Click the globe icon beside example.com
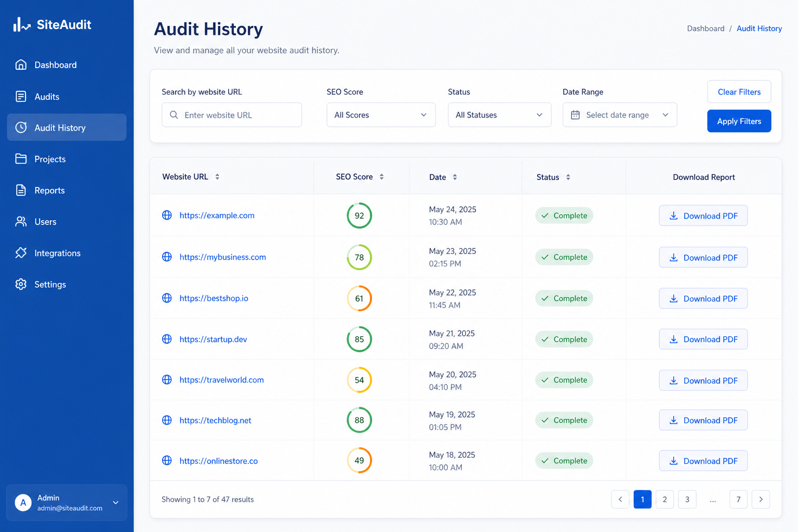The width and height of the screenshot is (798, 532). (x=167, y=215)
